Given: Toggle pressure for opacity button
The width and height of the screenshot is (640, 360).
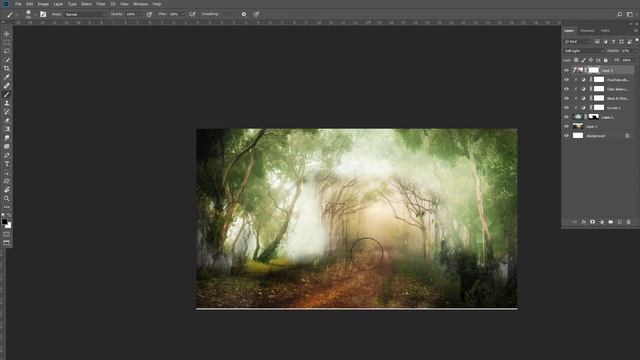Looking at the screenshot, I should 149,14.
